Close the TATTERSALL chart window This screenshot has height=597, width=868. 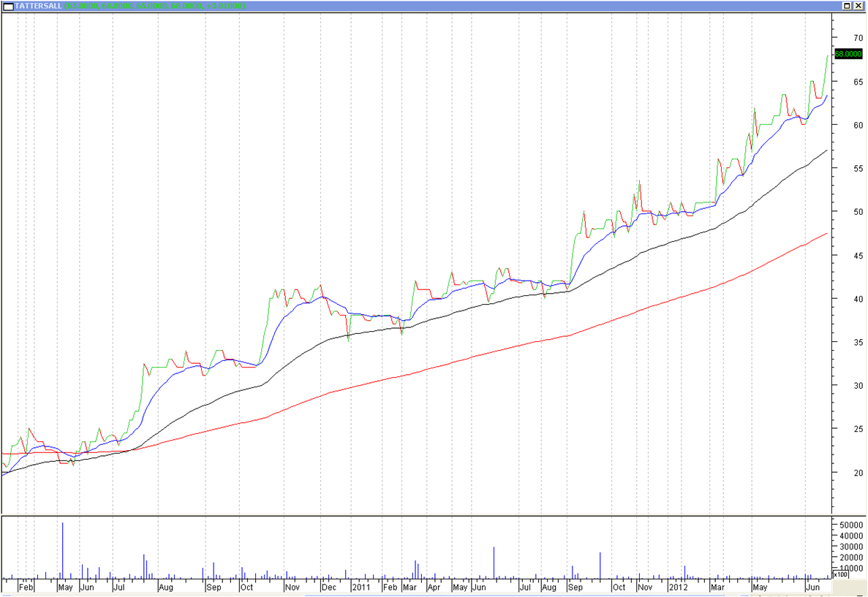click(858, 6)
